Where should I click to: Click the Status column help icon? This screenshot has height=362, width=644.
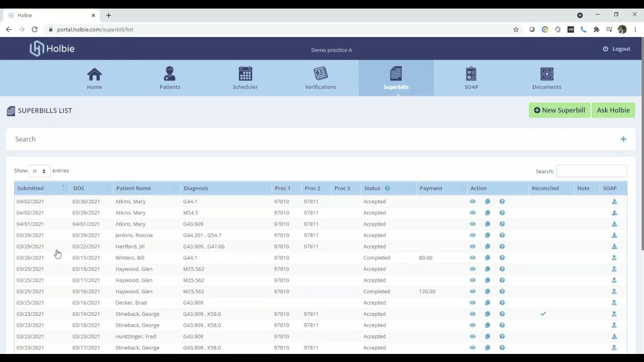[x=387, y=188]
